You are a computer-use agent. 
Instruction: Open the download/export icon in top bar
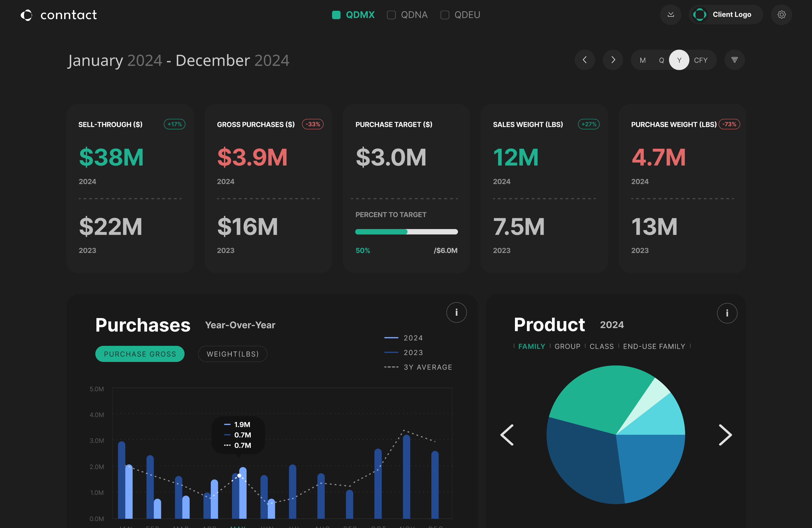(x=671, y=15)
